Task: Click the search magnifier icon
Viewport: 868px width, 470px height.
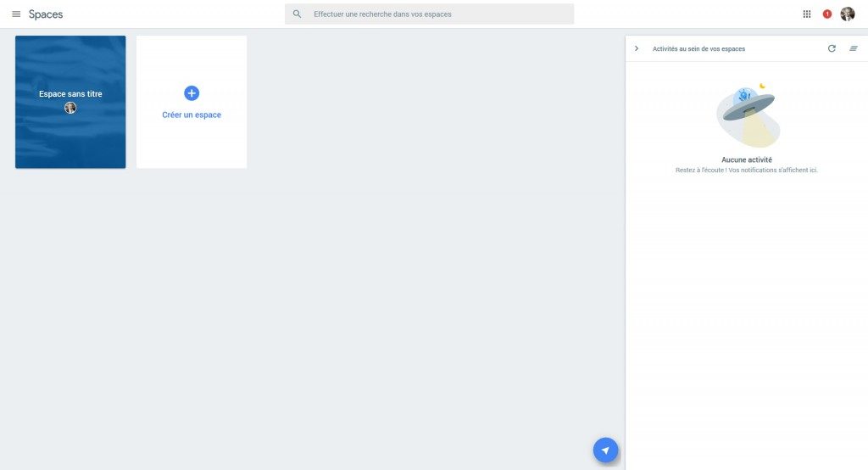Action: (x=298, y=14)
